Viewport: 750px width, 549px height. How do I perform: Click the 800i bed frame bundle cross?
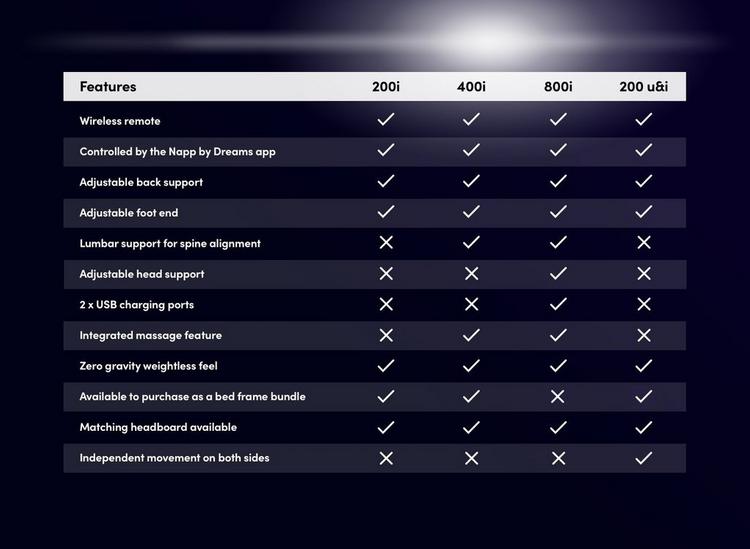coord(558,396)
